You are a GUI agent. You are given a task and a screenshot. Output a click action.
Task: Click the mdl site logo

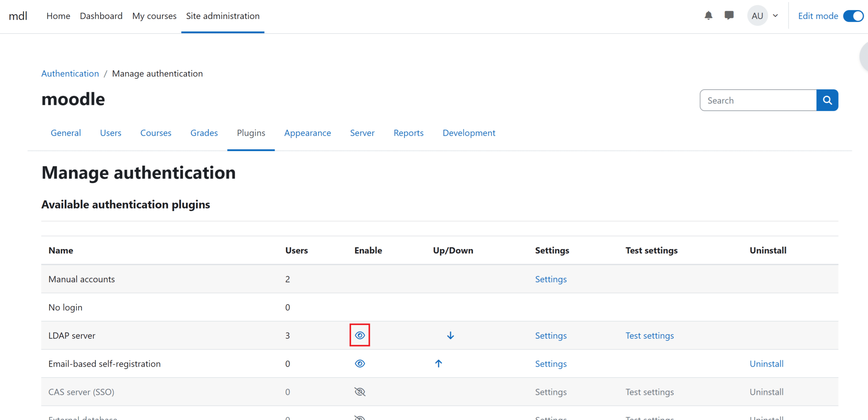tap(18, 16)
